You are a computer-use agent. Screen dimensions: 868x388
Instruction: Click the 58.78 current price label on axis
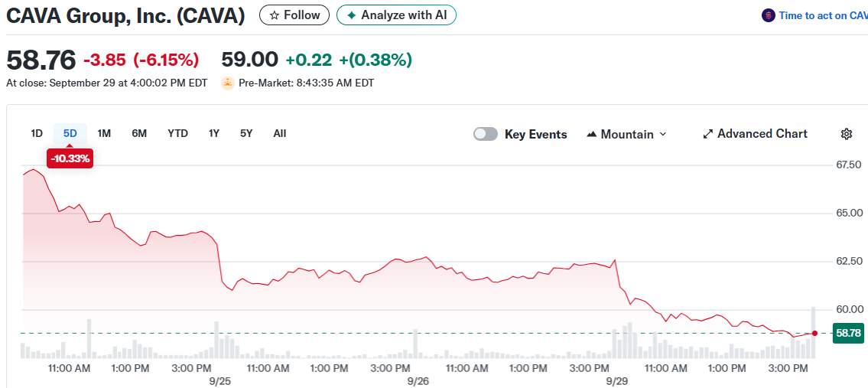pyautogui.click(x=848, y=333)
